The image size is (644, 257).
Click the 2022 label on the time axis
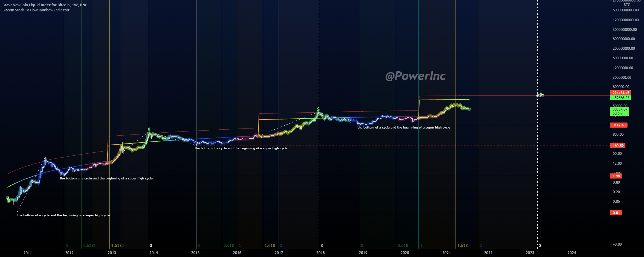[488, 253]
